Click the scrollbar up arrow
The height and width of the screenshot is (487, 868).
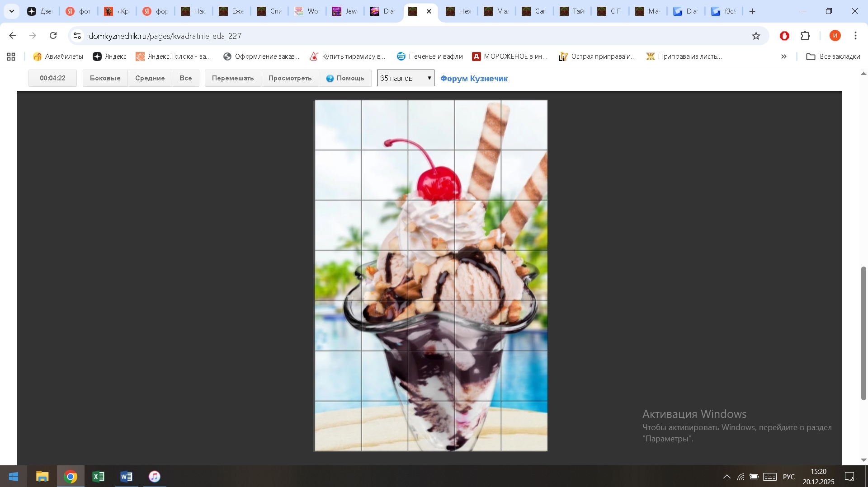pos(863,74)
